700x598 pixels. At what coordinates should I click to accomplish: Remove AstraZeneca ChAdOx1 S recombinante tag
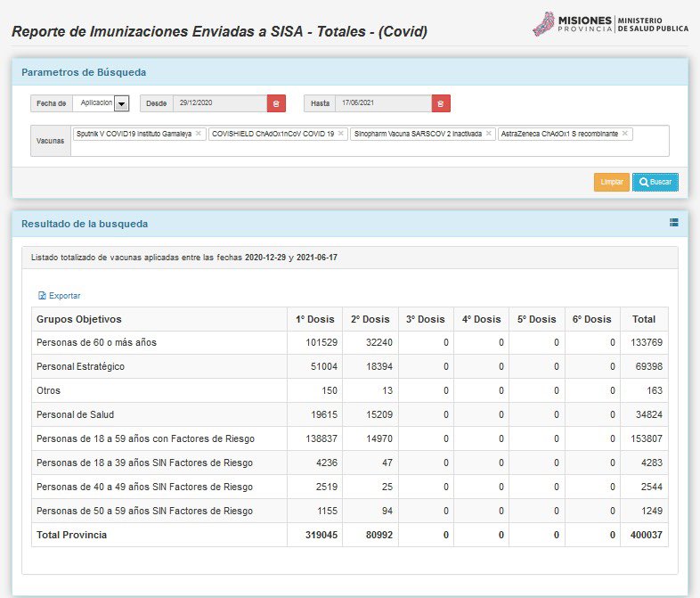[x=625, y=134]
